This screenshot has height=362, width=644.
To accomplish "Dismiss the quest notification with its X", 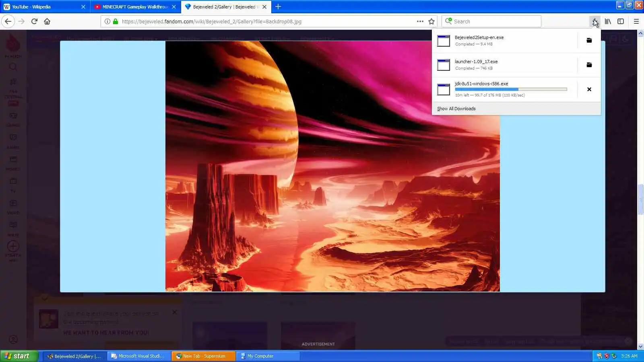I will (175, 312).
